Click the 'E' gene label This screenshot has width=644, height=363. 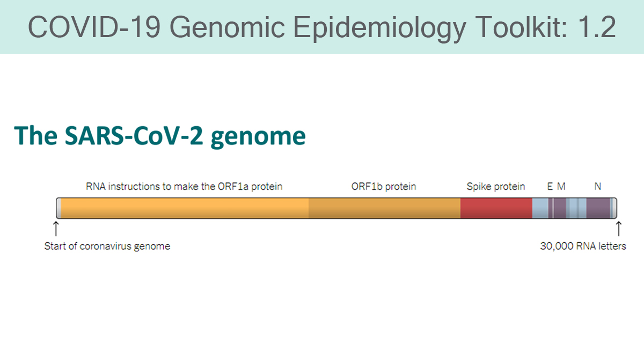(550, 186)
